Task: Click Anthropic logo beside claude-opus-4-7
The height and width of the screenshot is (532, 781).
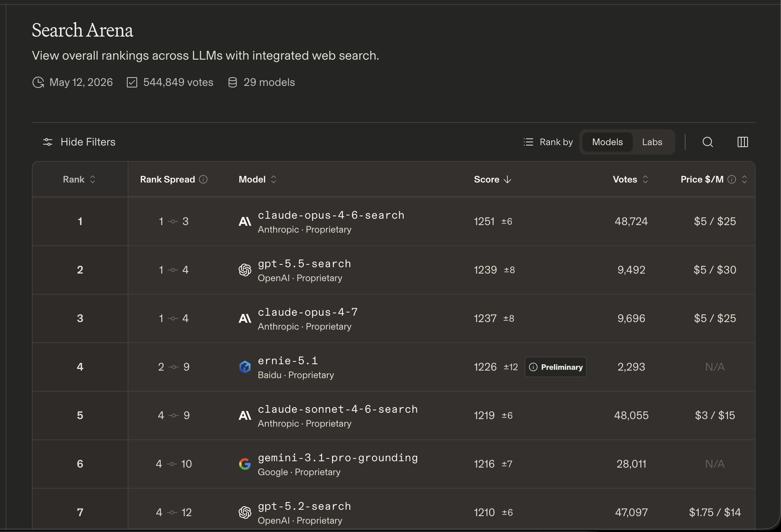Action: [245, 318]
